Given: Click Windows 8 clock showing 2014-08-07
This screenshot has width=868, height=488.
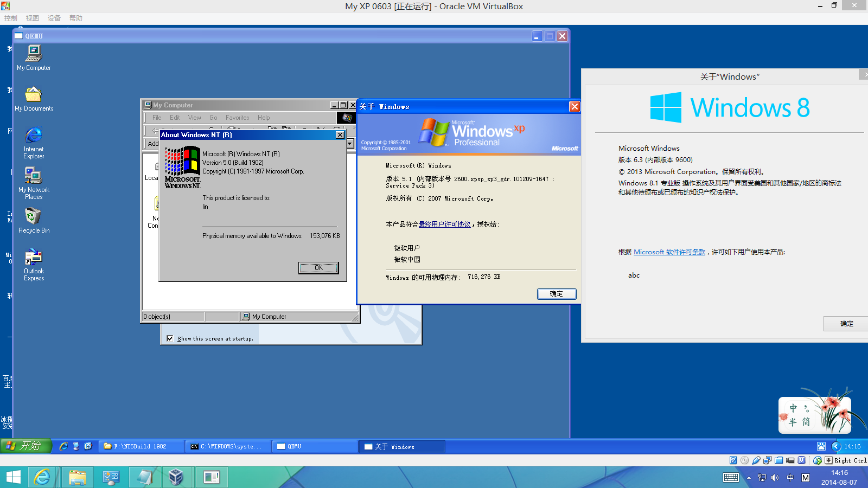Looking at the screenshot, I should [839, 477].
